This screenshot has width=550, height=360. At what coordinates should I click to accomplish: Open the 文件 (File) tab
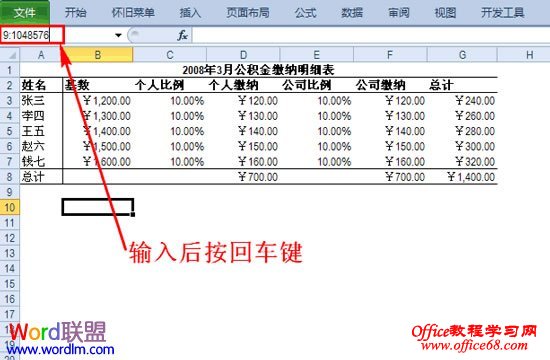pyautogui.click(x=25, y=13)
